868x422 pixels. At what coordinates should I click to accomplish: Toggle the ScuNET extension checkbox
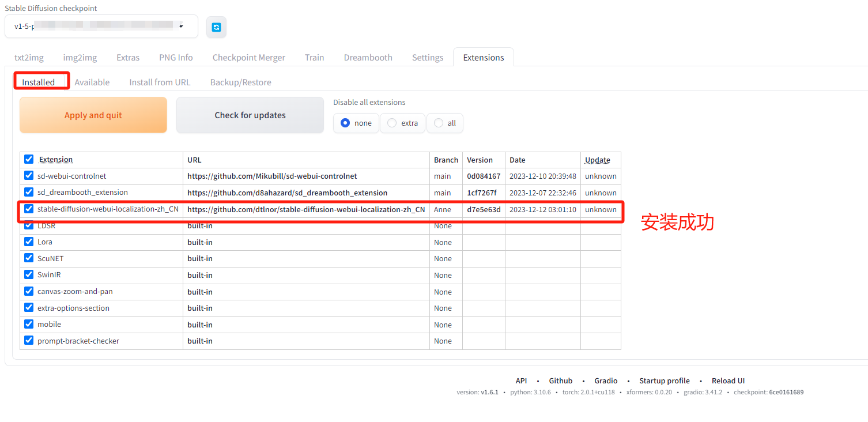(29, 258)
